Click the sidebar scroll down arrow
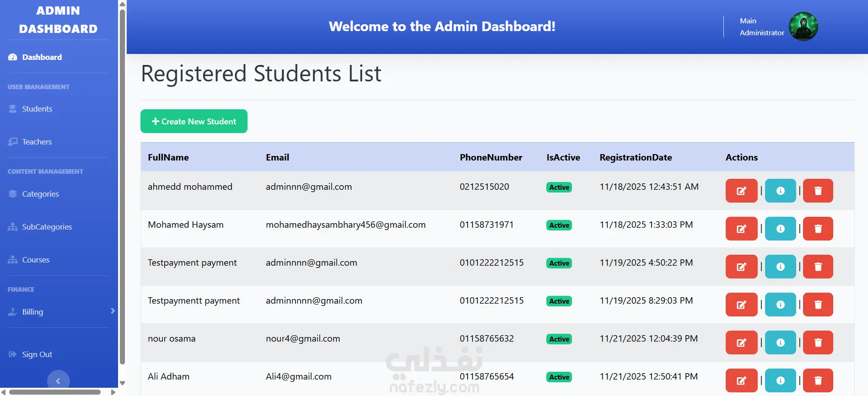The height and width of the screenshot is (396, 868). (122, 383)
